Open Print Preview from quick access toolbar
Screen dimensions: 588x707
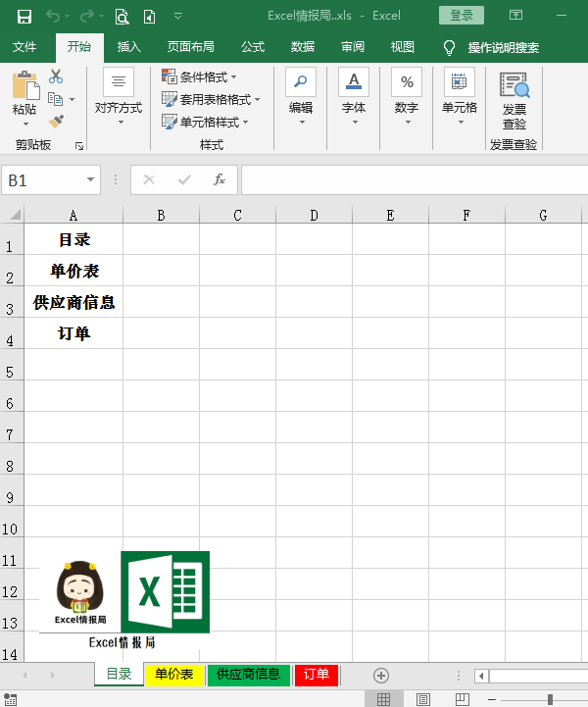[x=122, y=17]
